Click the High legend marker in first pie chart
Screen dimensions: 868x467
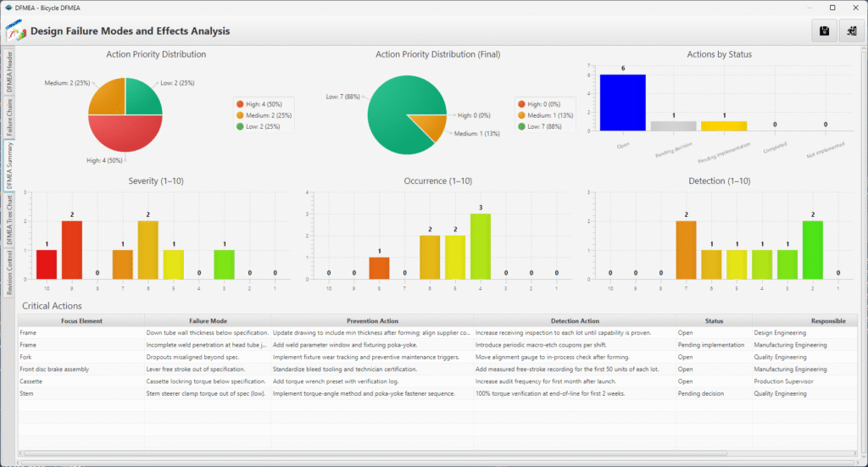(240, 103)
